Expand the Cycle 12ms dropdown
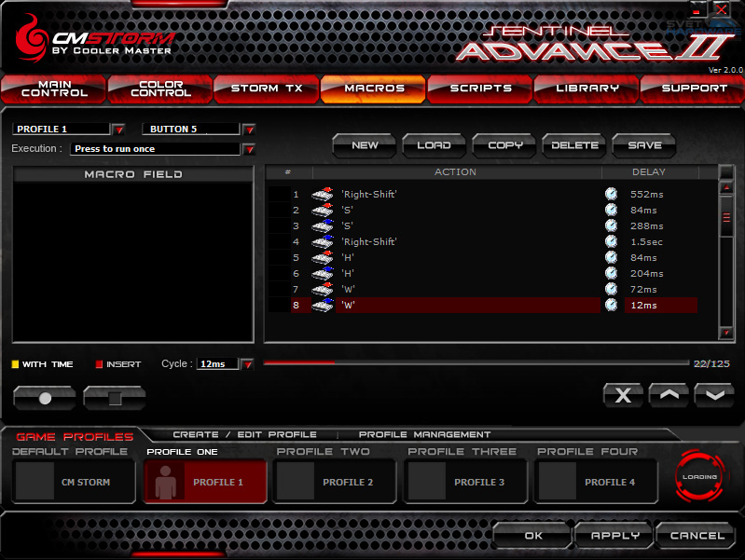Viewport: 745px width, 560px height. point(247,364)
